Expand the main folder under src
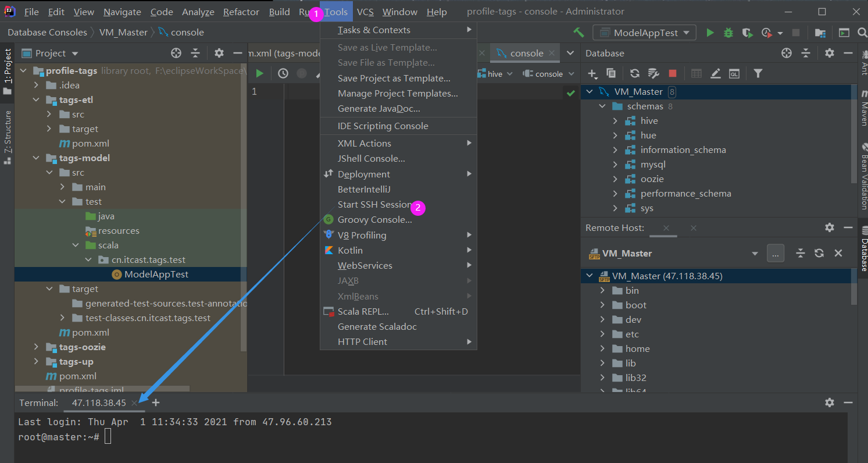This screenshot has height=463, width=868. coord(62,187)
